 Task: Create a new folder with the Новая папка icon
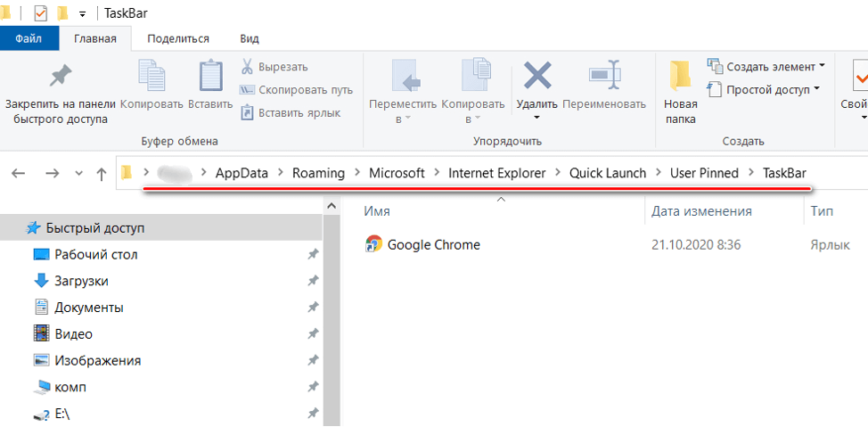click(x=680, y=78)
